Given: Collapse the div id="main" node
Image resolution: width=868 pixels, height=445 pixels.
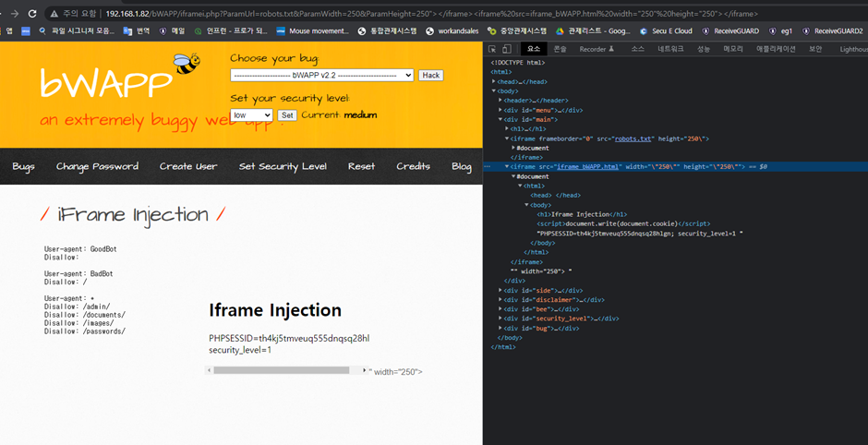Looking at the screenshot, I should pyautogui.click(x=500, y=119).
